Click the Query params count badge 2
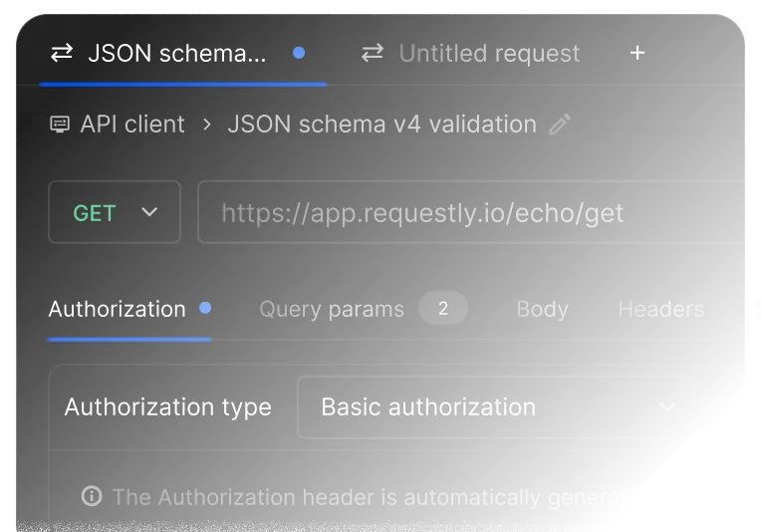Viewport: 761px width, 532px height. pyautogui.click(x=443, y=308)
